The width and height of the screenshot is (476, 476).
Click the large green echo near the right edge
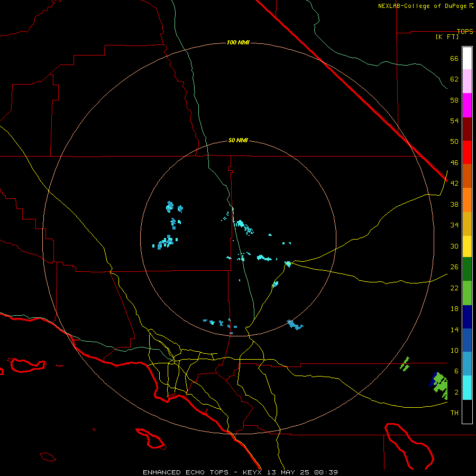441,386
